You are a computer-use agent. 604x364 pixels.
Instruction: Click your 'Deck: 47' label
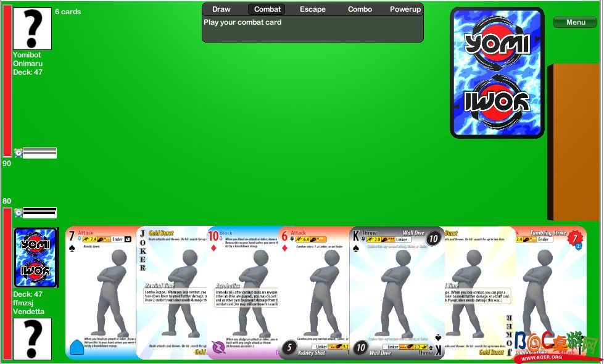(28, 294)
